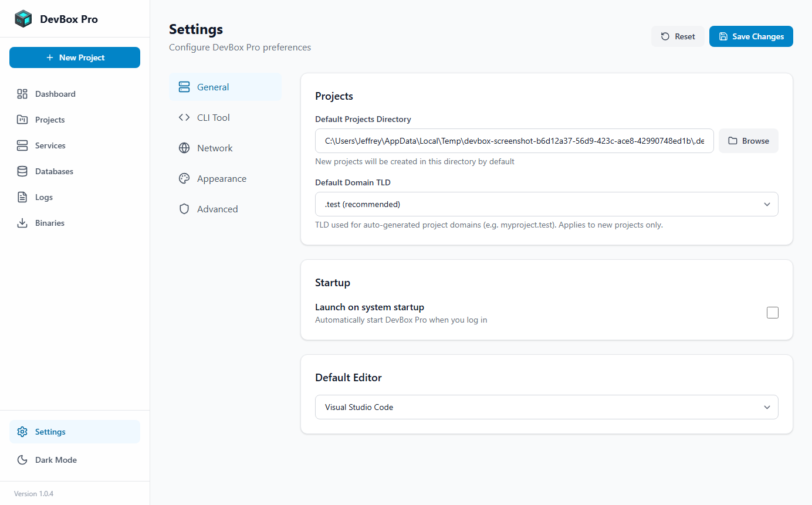Viewport: 812px width, 505px height.
Task: Click the New Project button
Action: click(75, 57)
